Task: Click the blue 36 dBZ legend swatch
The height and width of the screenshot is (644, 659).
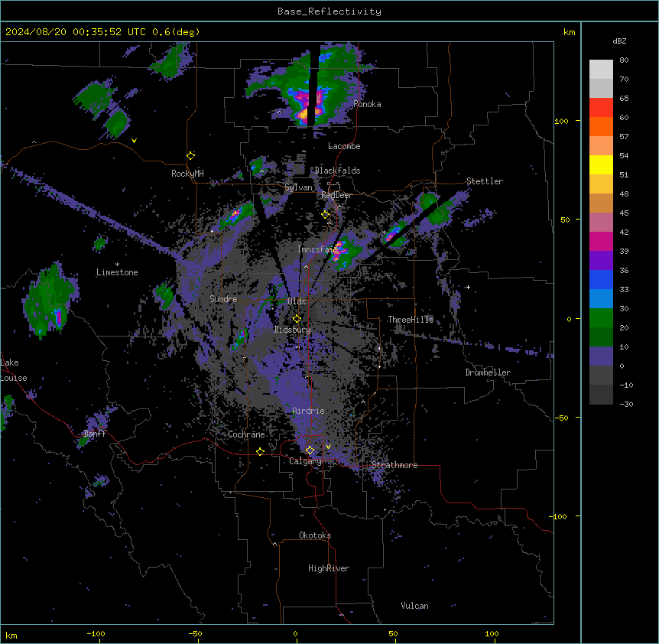Action: [x=601, y=279]
